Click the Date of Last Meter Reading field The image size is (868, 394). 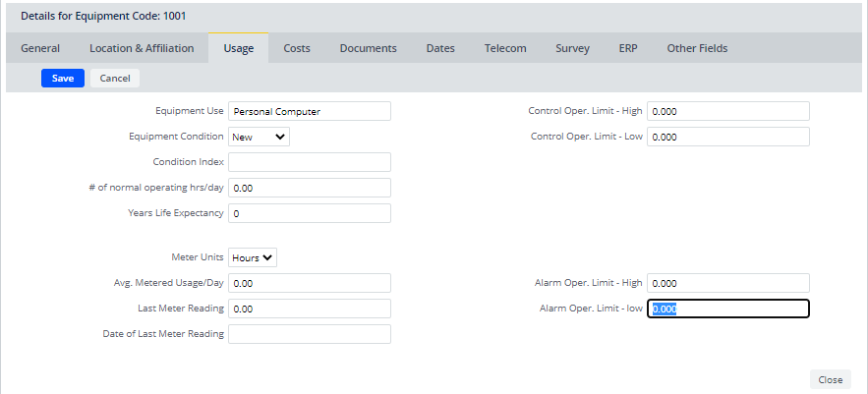309,334
